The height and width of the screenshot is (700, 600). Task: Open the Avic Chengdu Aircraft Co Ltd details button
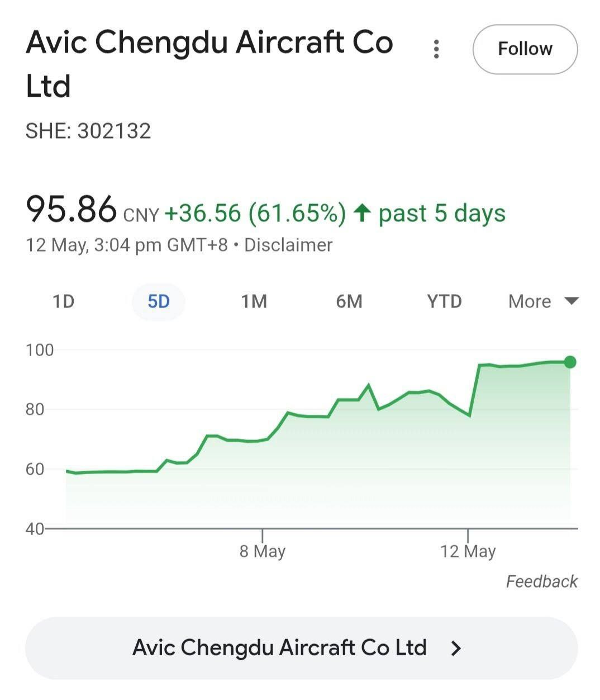[301, 648]
